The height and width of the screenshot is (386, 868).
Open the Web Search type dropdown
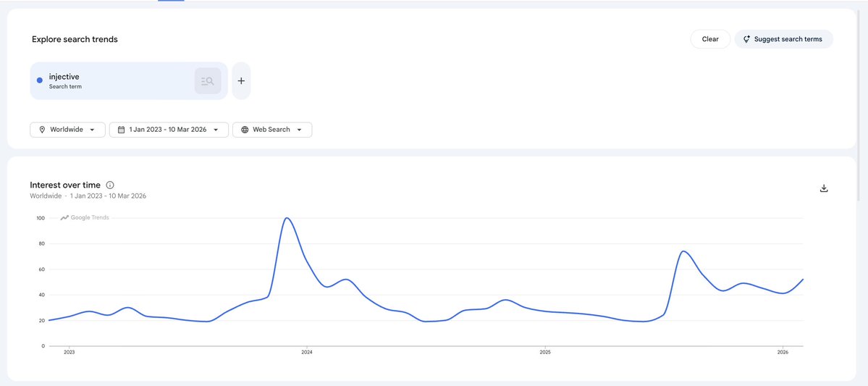[272, 130]
